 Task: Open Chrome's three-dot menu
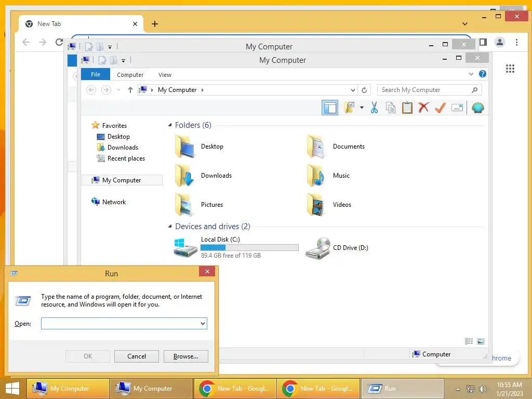point(516,42)
